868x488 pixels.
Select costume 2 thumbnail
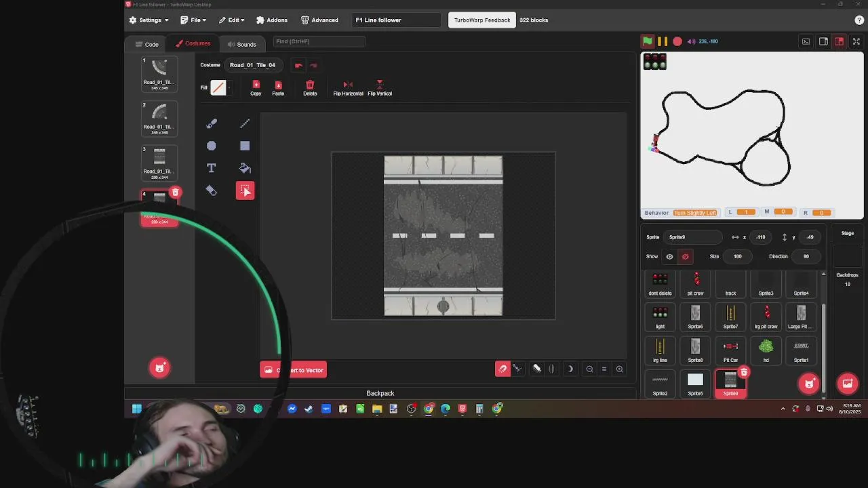(159, 119)
